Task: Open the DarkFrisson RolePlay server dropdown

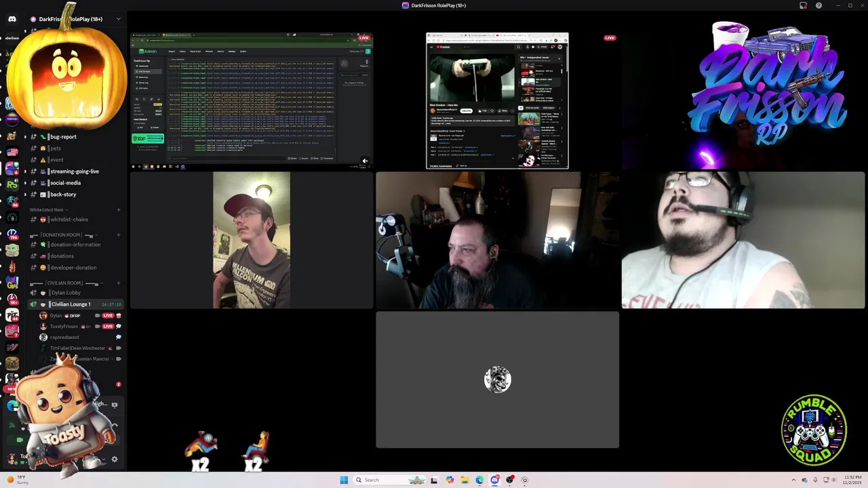Action: (119, 19)
